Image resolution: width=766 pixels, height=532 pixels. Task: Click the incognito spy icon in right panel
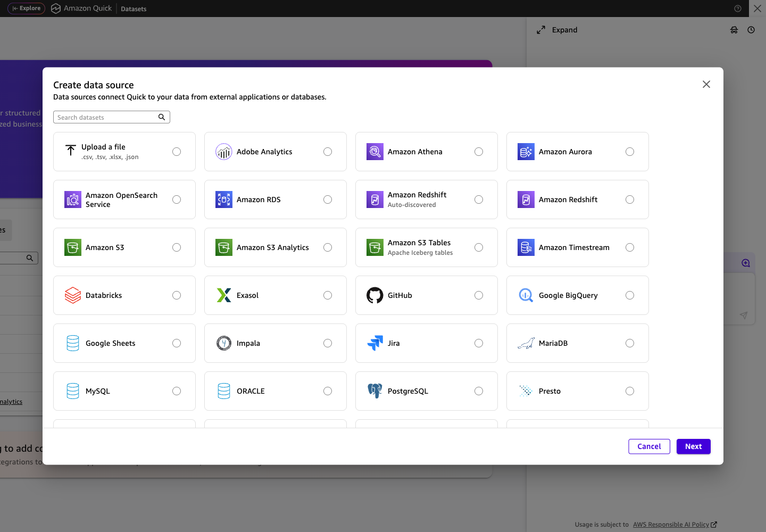(x=734, y=30)
